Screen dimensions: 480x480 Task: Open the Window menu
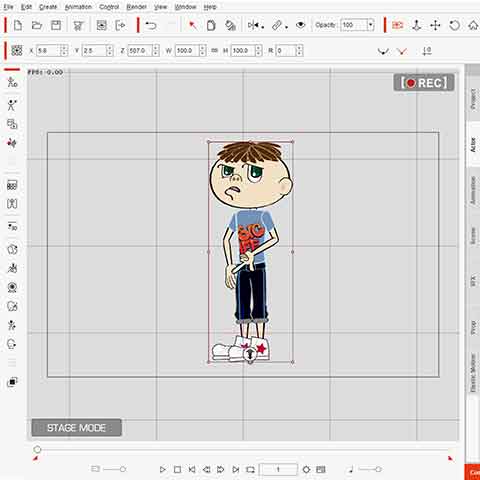[185, 7]
